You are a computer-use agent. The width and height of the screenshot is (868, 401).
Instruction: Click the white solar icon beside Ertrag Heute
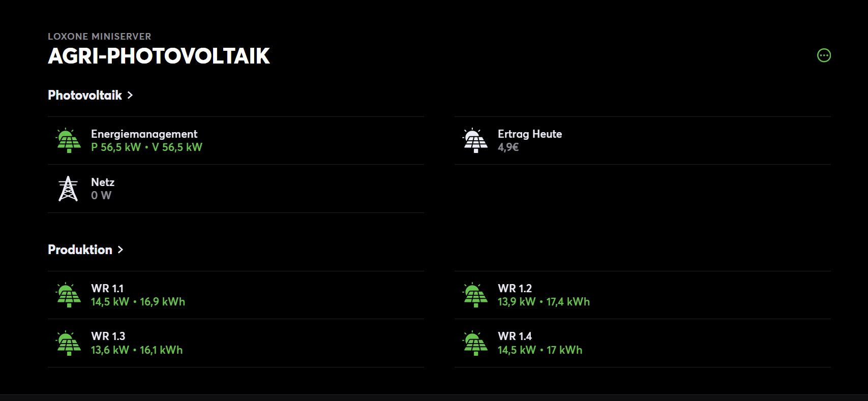pos(475,141)
